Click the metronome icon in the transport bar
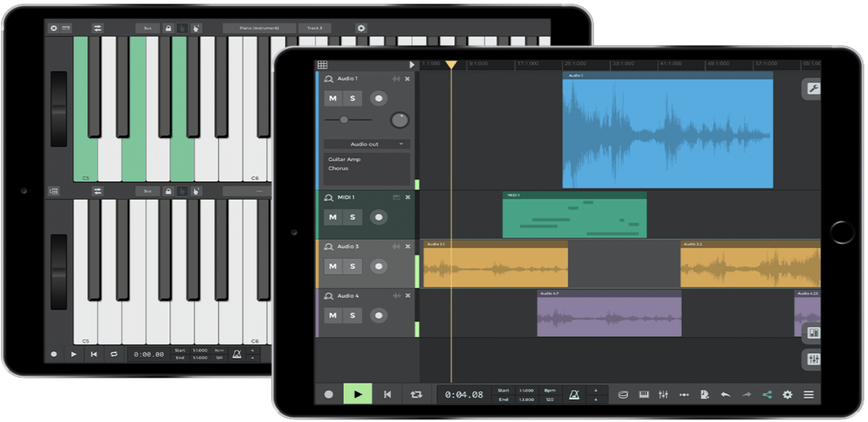Screen dimensions: 868x422 tap(573, 394)
